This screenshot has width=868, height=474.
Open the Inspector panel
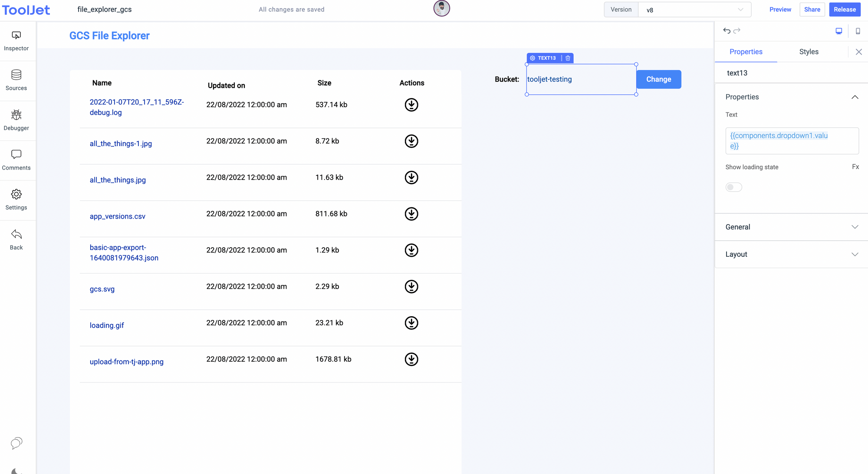click(16, 40)
